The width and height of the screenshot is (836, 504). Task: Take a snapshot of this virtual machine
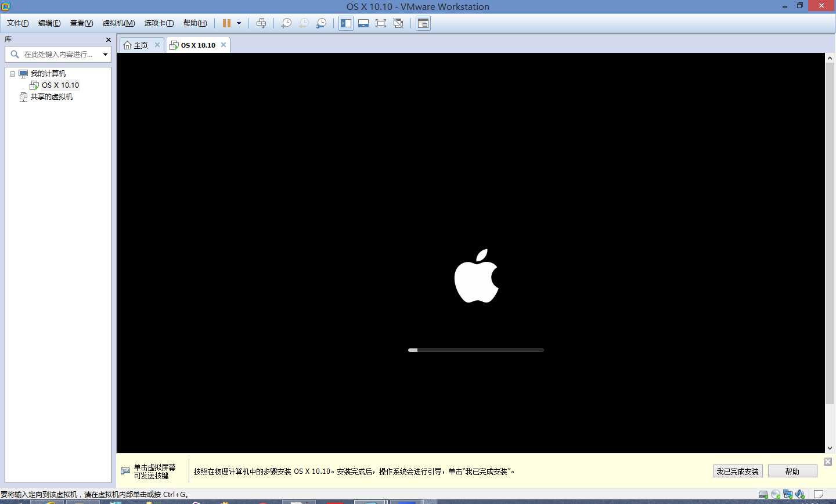286,23
